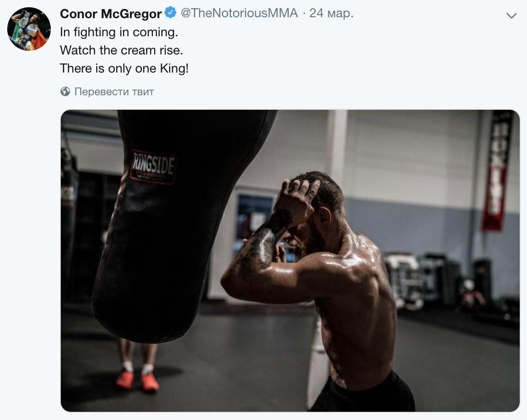The width and height of the screenshot is (527, 420).
Task: Open the tweet options chevron menu
Action: point(511,15)
